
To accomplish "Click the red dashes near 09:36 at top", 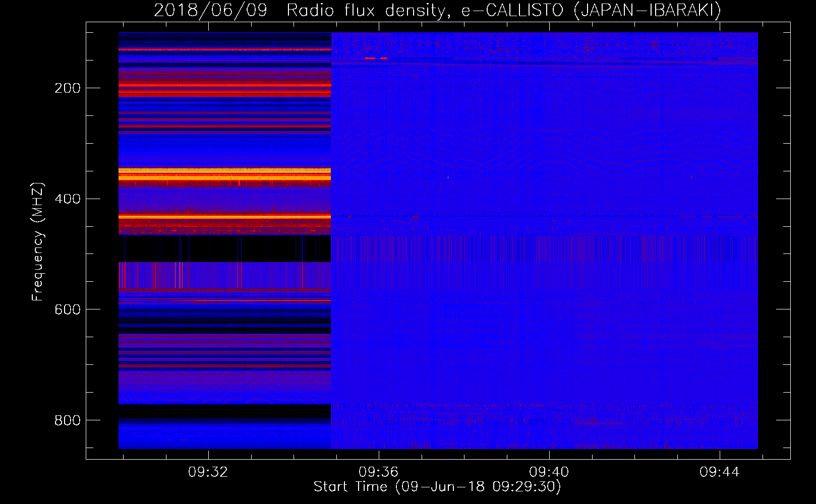I will 376,58.
